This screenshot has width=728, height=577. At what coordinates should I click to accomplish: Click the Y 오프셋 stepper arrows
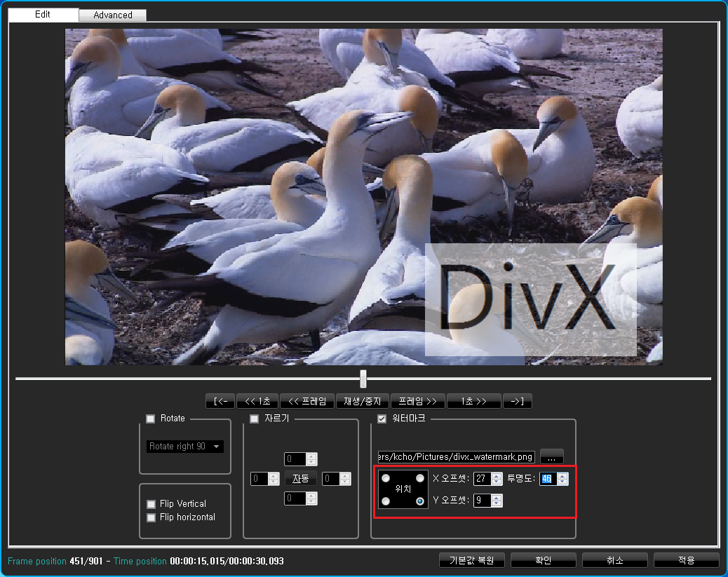pos(497,501)
